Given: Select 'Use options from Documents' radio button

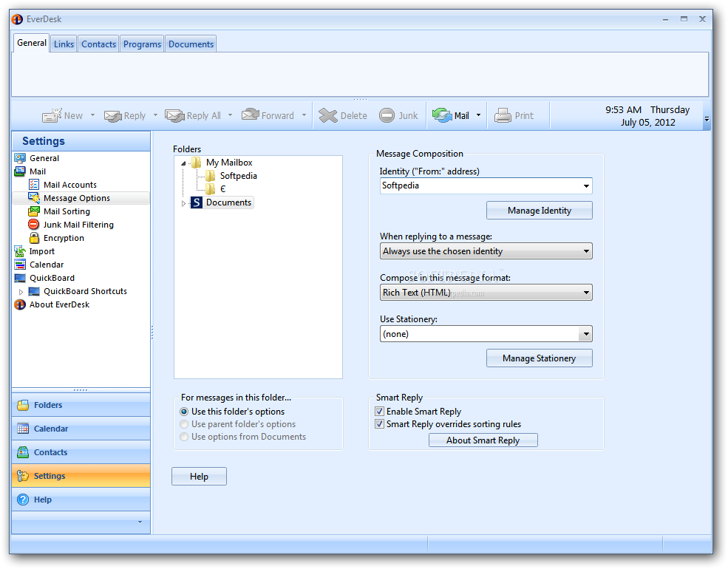Looking at the screenshot, I should [184, 437].
